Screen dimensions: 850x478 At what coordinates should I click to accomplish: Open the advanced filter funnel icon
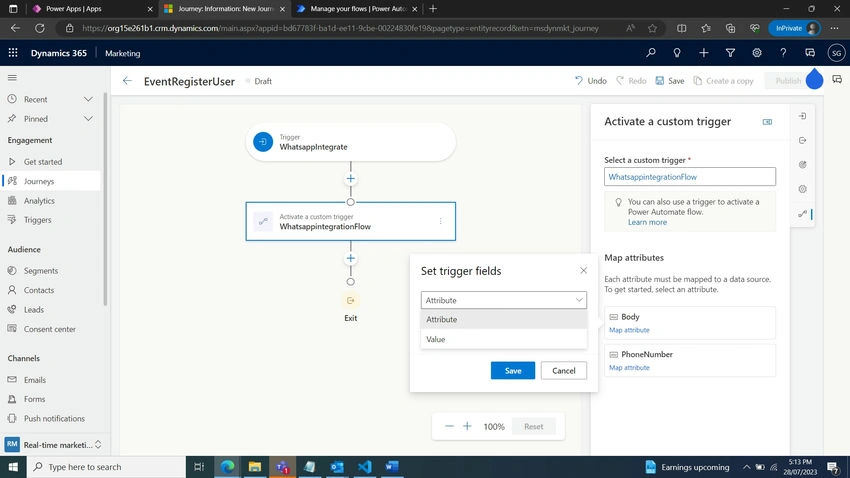730,53
